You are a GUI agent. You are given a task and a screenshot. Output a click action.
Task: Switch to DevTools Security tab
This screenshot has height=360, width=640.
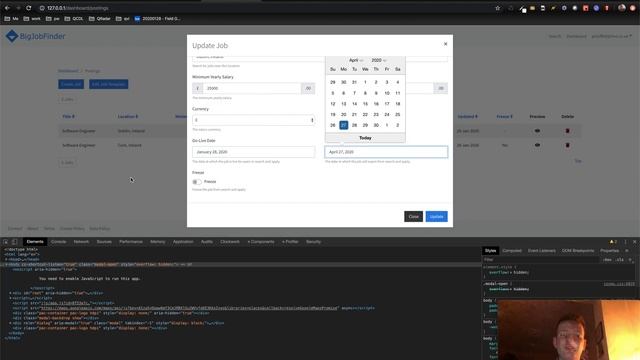click(x=313, y=242)
